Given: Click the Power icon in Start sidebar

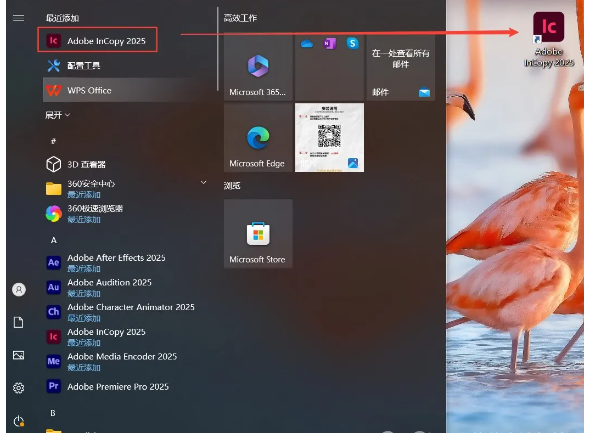Looking at the screenshot, I should tap(18, 421).
